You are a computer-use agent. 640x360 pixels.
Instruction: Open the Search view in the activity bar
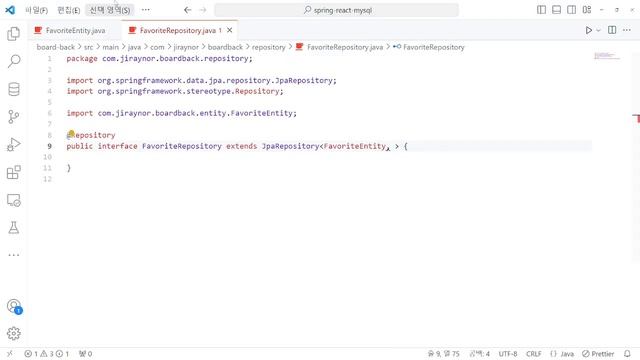click(13, 61)
